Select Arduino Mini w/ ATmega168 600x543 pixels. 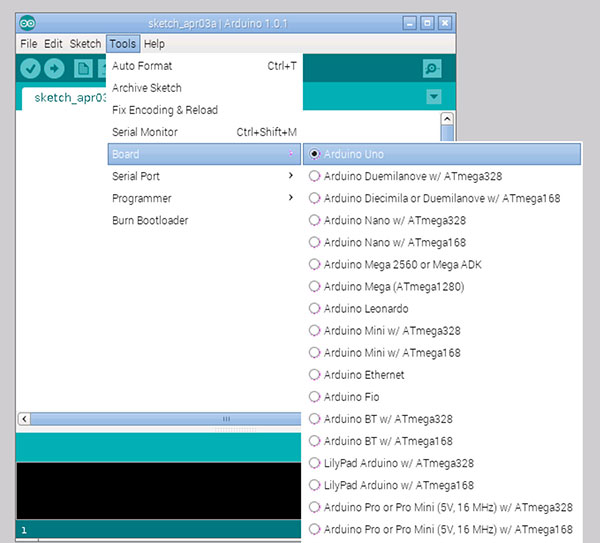(x=442, y=353)
